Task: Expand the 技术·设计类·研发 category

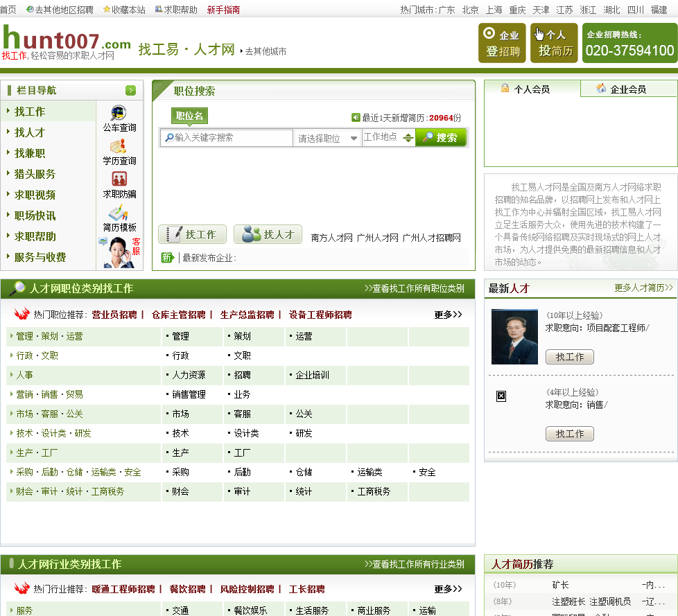Action: tap(53, 434)
